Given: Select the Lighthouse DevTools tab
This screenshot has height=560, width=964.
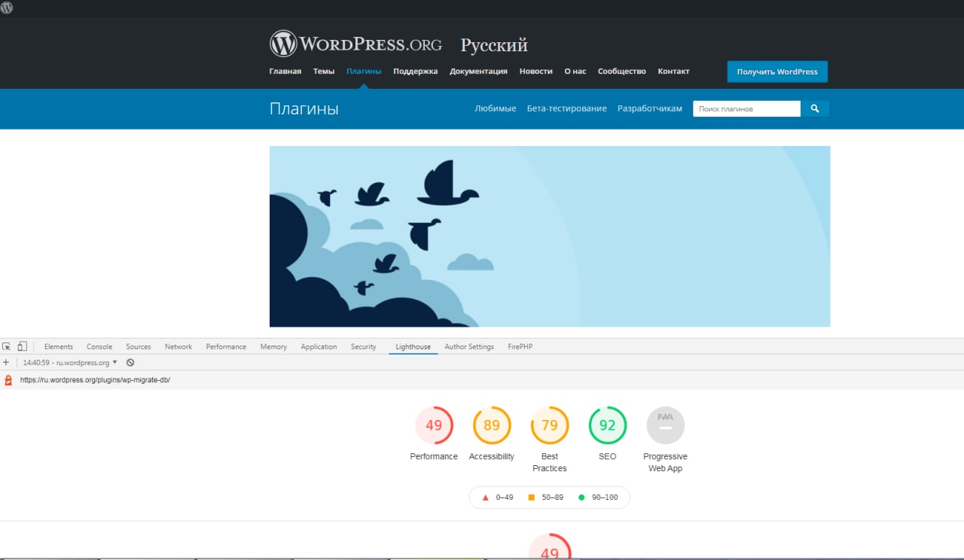Looking at the screenshot, I should [x=413, y=347].
